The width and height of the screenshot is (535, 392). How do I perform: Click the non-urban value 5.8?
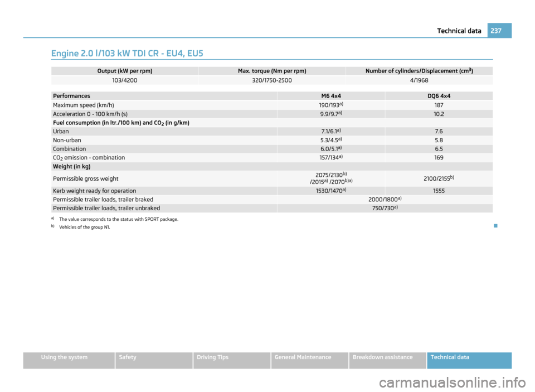pyautogui.click(x=439, y=141)
